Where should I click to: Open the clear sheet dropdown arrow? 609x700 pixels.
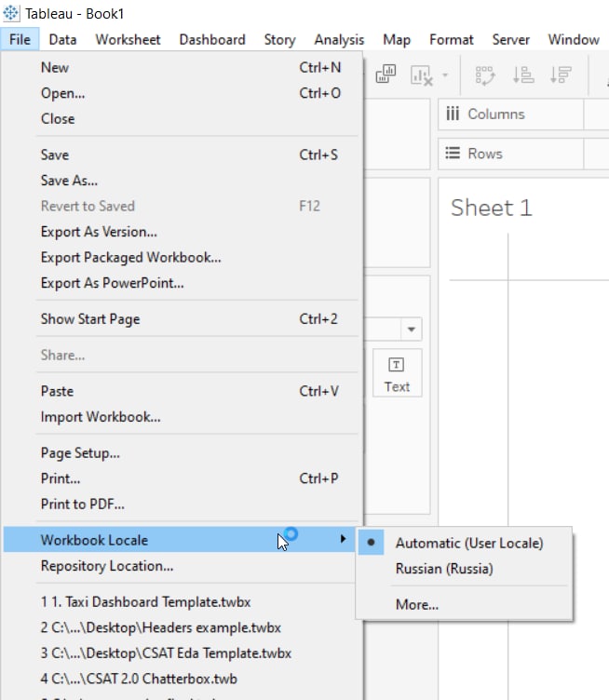pos(445,75)
